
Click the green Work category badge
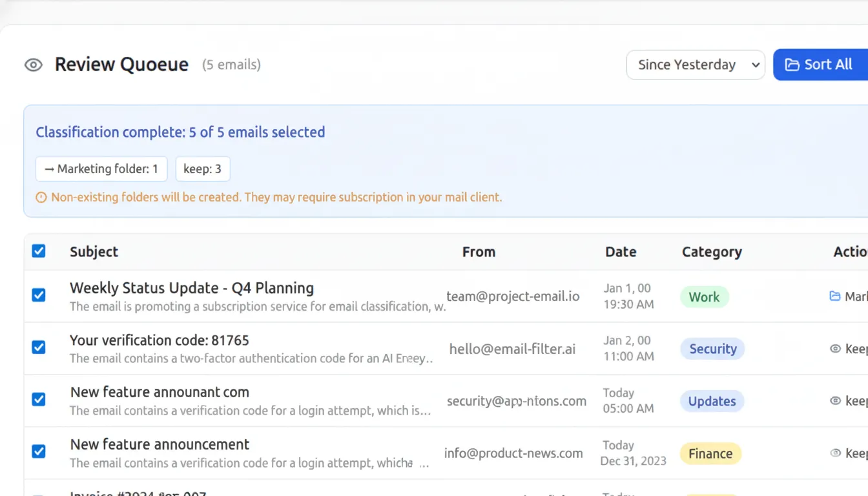tap(704, 297)
